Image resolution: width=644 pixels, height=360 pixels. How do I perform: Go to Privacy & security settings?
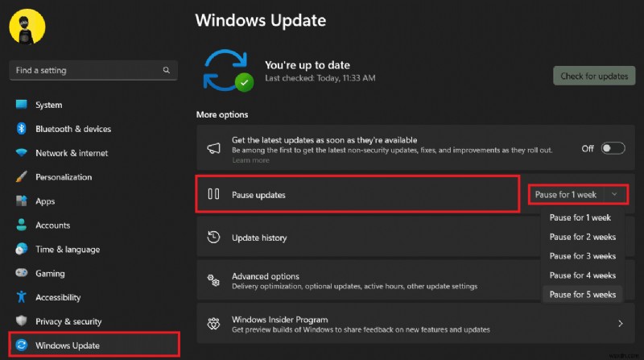(x=68, y=321)
